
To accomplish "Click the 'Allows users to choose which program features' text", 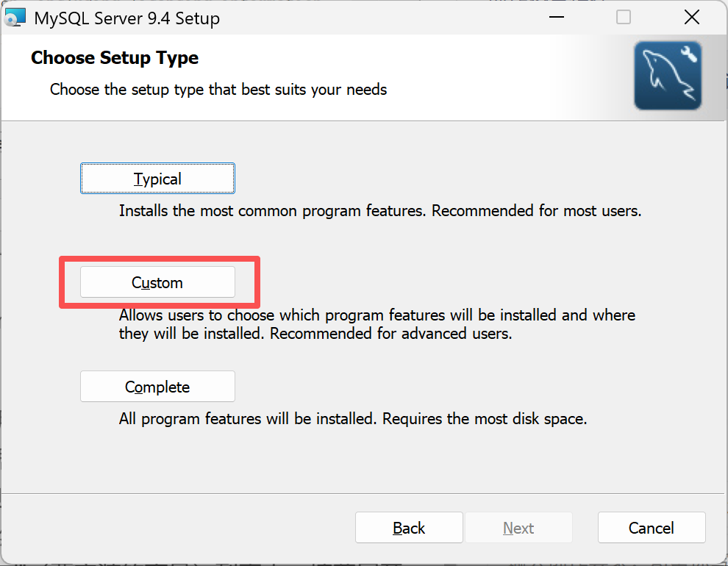I will [377, 324].
